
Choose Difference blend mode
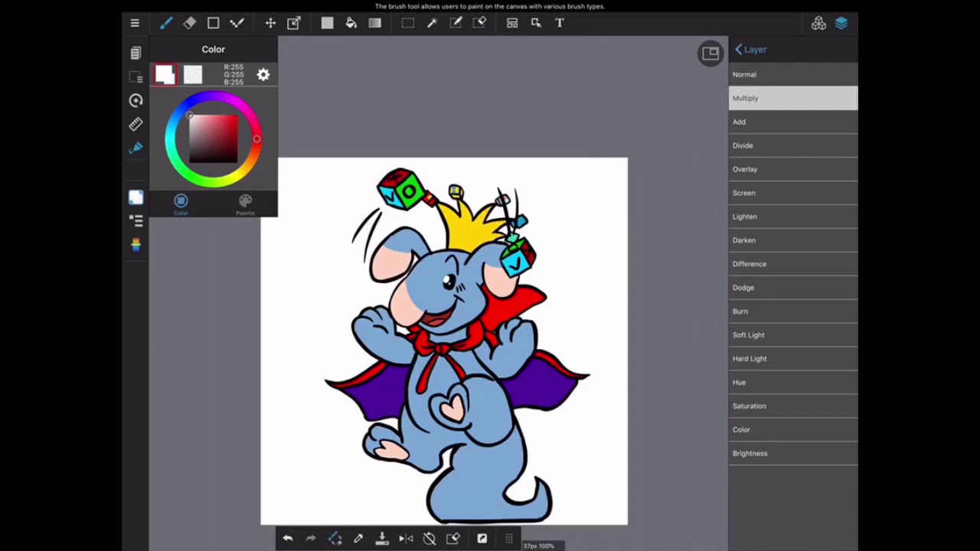click(793, 264)
